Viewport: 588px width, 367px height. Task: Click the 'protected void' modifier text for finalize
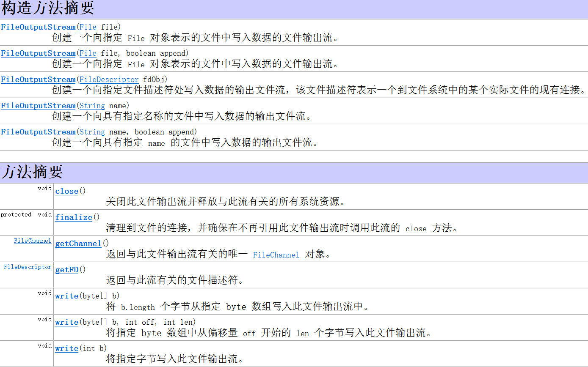click(26, 214)
